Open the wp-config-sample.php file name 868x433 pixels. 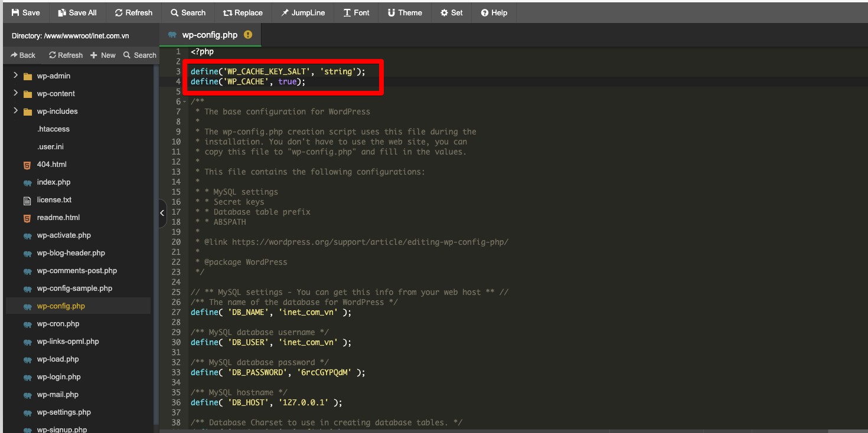(x=74, y=288)
